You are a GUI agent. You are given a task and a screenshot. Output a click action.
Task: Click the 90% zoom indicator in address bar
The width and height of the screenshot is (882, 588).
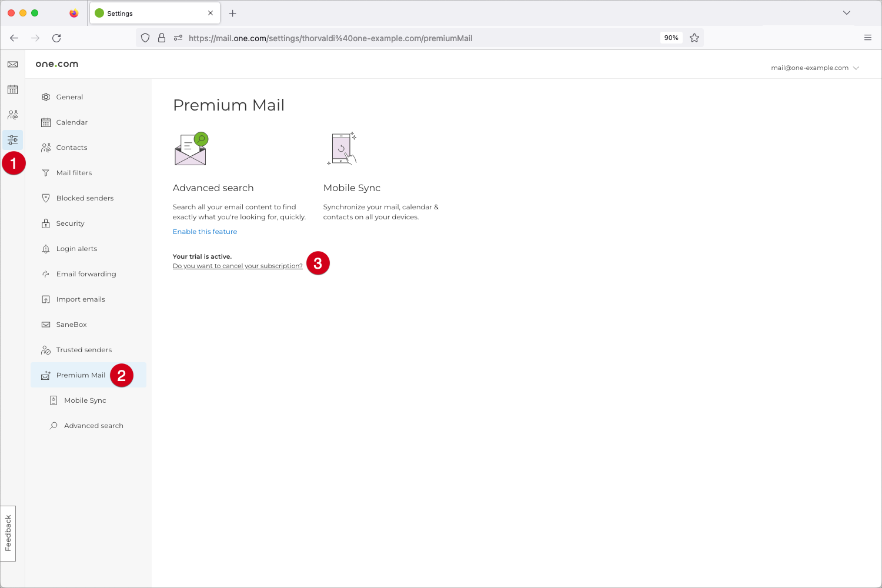point(670,37)
